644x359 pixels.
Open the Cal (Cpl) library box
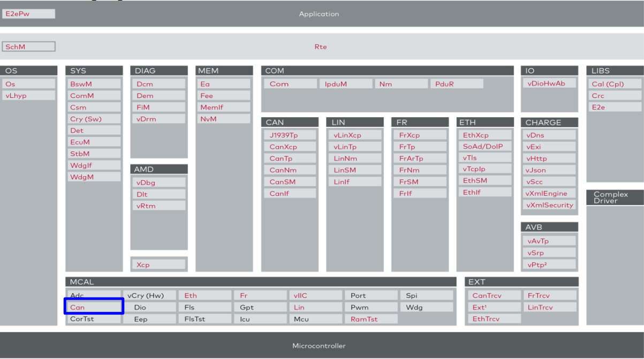[x=615, y=84]
